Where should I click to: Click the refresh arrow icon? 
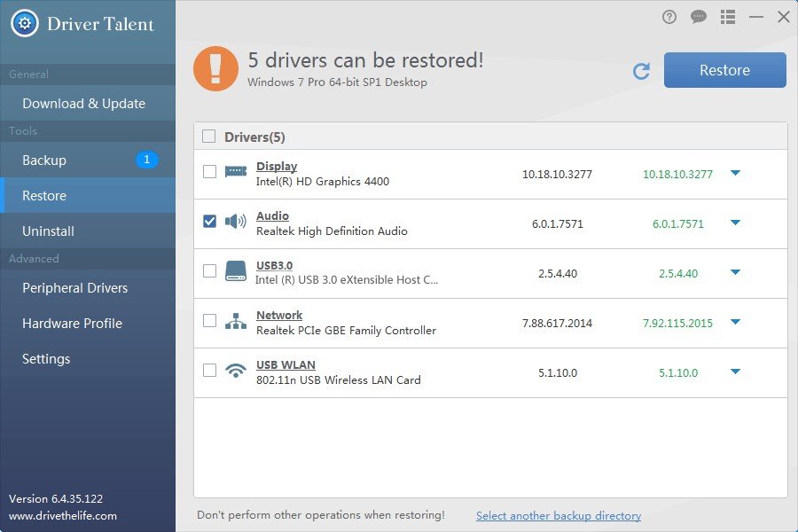(x=641, y=71)
